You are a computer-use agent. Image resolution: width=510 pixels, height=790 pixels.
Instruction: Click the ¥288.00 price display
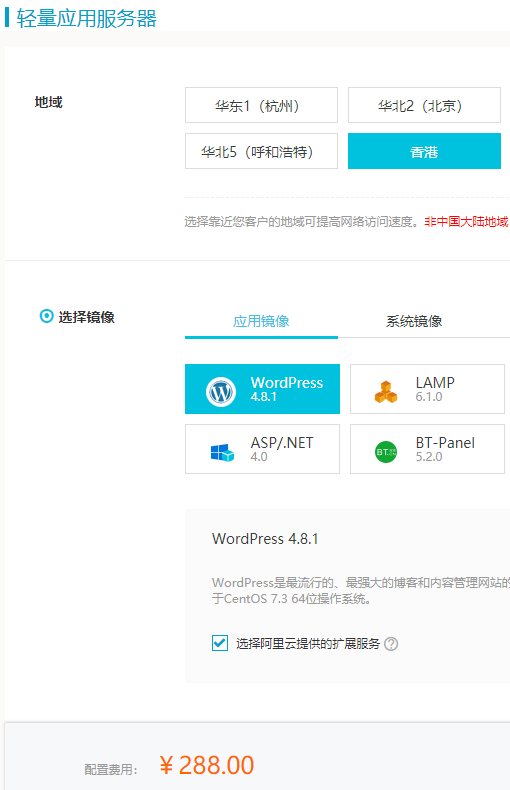207,766
